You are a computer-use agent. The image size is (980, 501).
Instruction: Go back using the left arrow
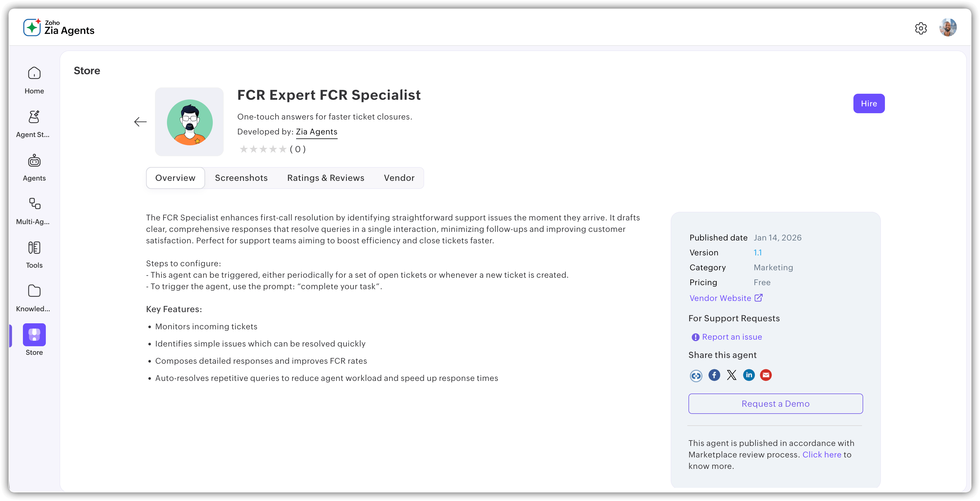[140, 122]
